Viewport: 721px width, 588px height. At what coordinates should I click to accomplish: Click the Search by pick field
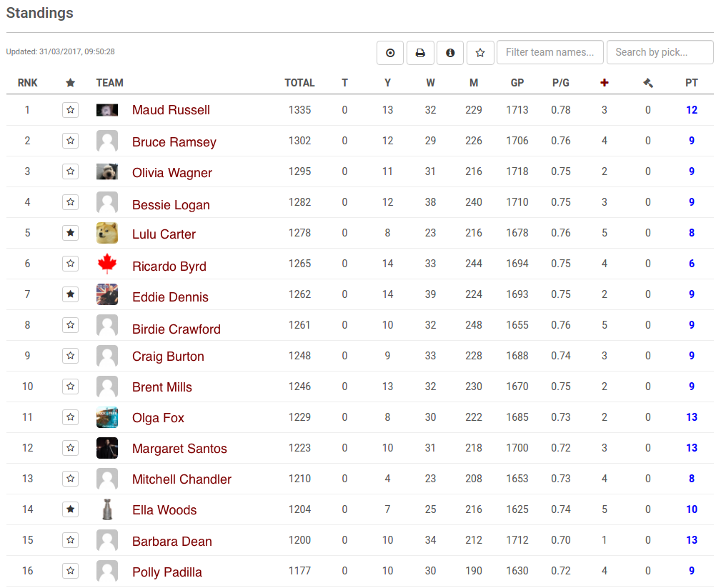click(660, 52)
